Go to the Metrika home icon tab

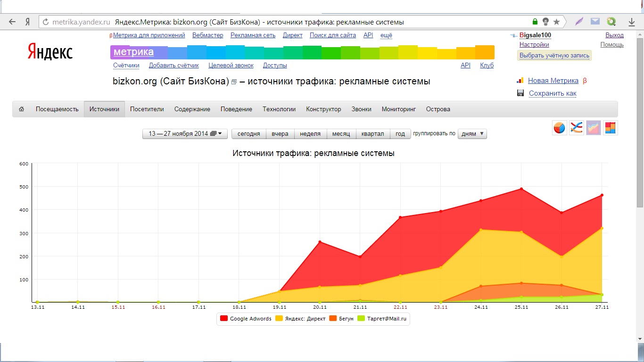(x=22, y=109)
